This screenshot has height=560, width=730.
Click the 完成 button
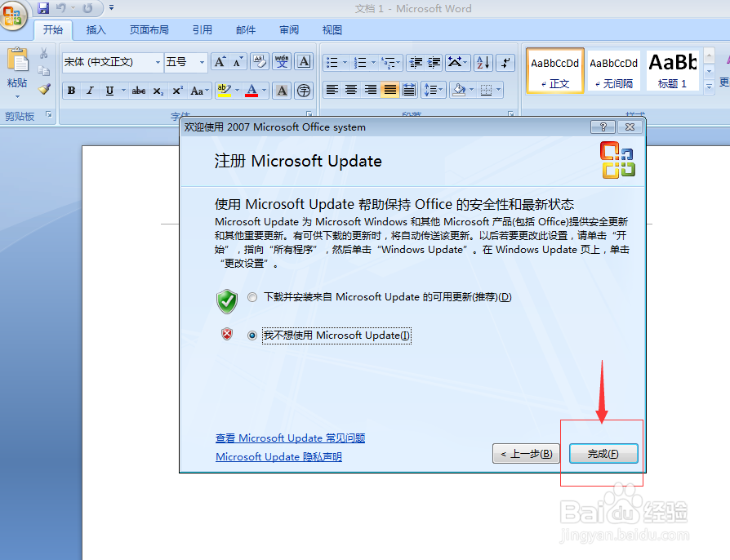(603, 453)
